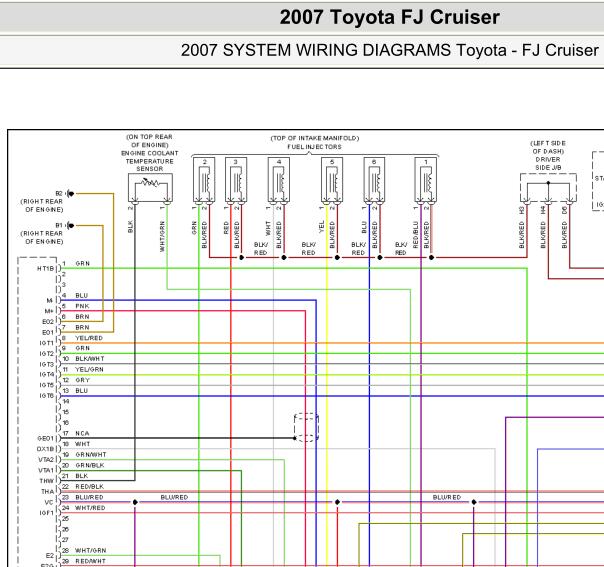This screenshot has width=604, height=567.
Task: Select fuel injector number 2 symbol
Action: point(204,180)
